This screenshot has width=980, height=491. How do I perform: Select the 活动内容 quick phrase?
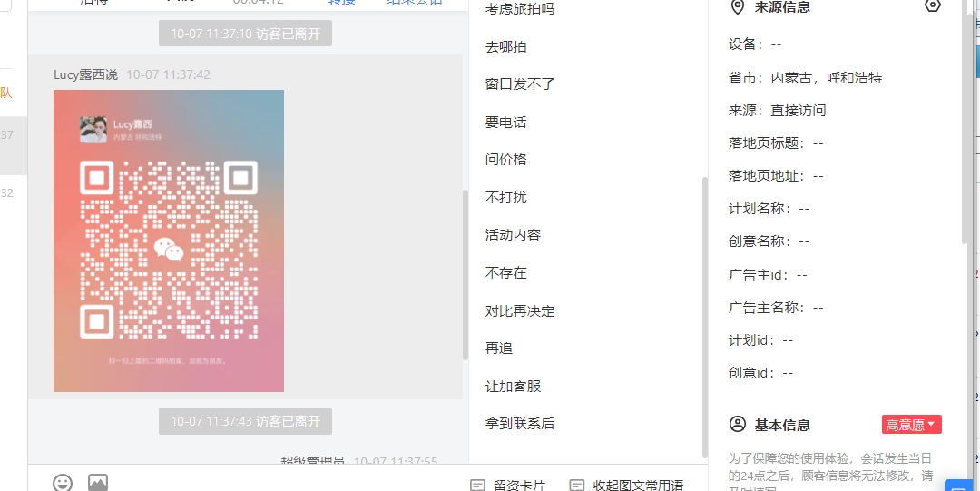513,234
